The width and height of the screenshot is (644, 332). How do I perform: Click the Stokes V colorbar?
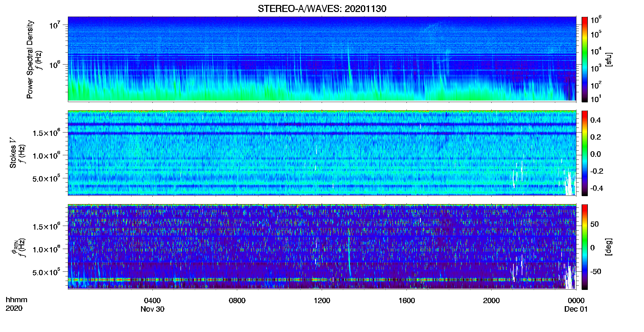(x=585, y=153)
